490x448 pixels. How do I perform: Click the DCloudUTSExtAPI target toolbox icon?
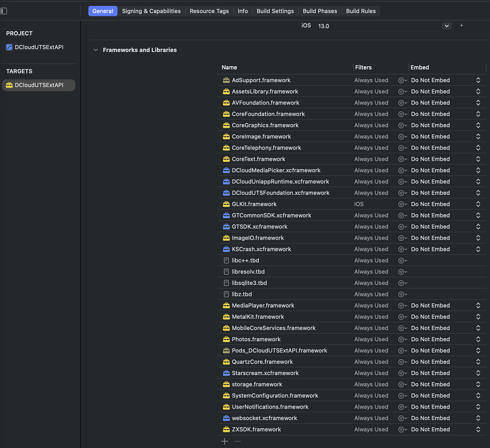[x=9, y=85]
